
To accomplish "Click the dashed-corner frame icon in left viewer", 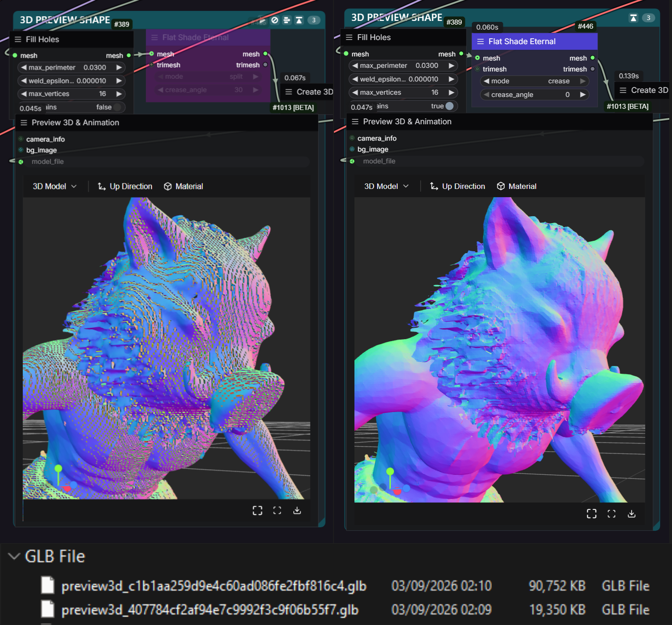I will [x=277, y=510].
